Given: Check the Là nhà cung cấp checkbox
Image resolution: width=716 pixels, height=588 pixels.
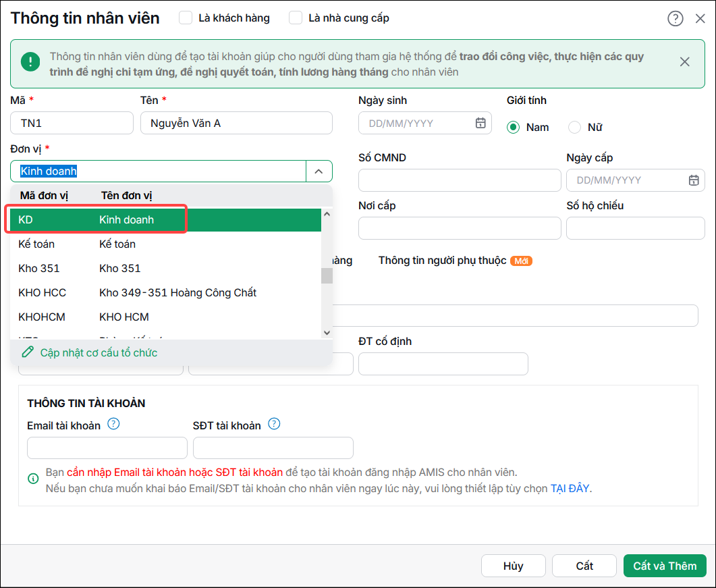Looking at the screenshot, I should pyautogui.click(x=296, y=18).
